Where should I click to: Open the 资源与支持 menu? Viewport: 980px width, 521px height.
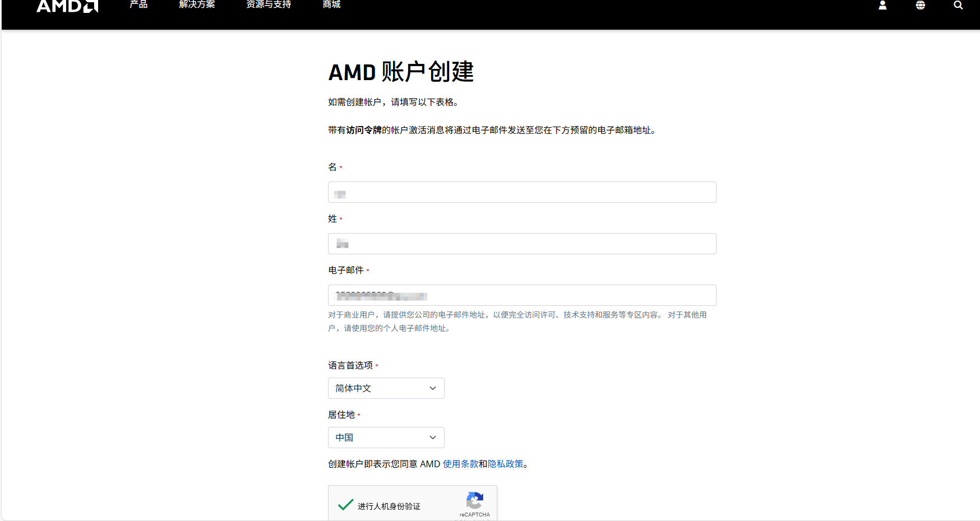[269, 4]
